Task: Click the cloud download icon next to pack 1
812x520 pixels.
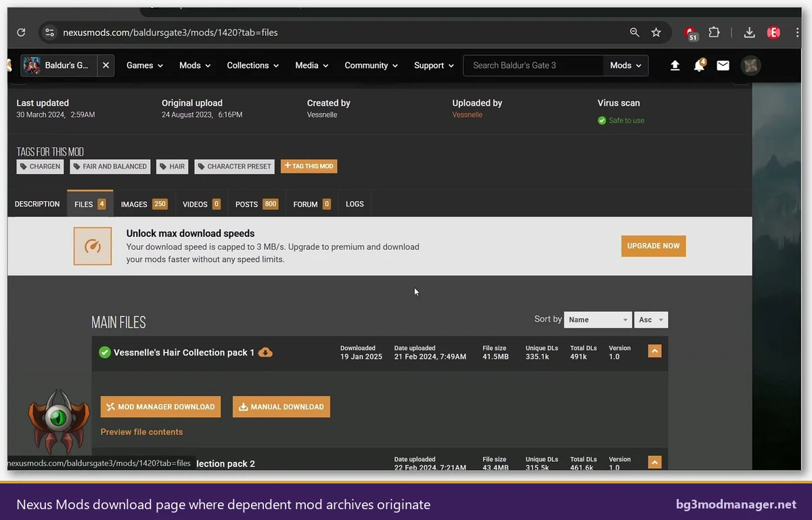Action: tap(266, 352)
